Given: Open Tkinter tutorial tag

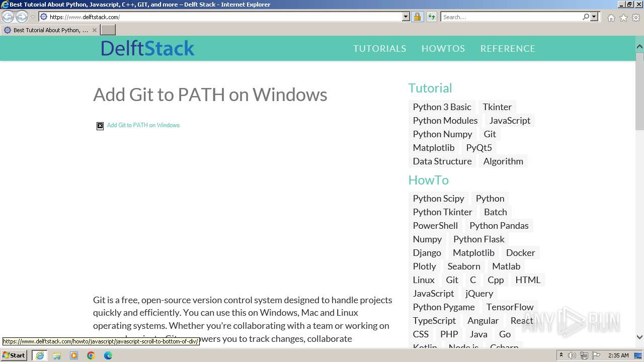Looking at the screenshot, I should coord(497,107).
